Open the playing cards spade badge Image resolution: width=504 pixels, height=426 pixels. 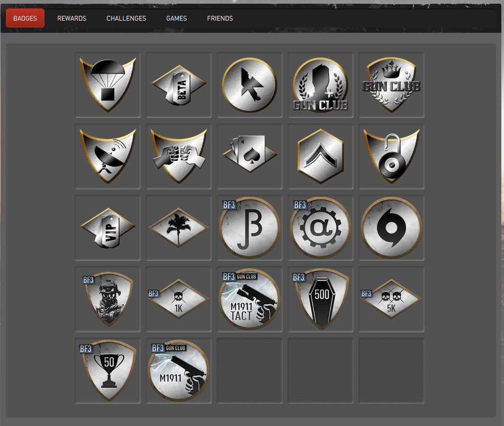click(x=250, y=157)
